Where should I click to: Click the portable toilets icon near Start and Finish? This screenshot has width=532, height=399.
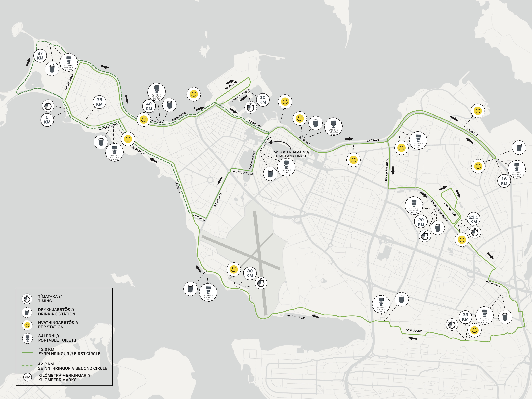(286, 167)
